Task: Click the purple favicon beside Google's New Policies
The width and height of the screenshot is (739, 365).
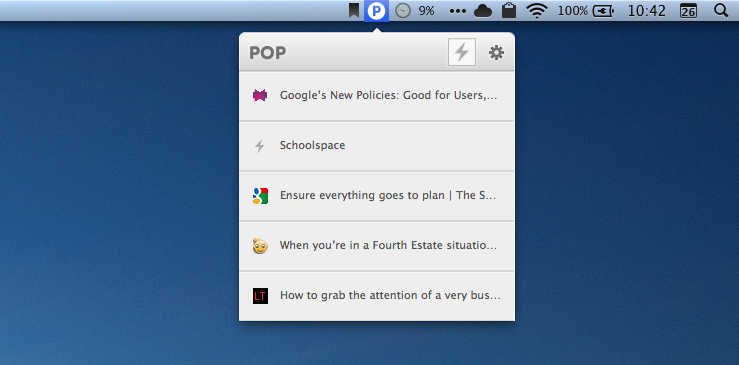Action: pos(260,96)
